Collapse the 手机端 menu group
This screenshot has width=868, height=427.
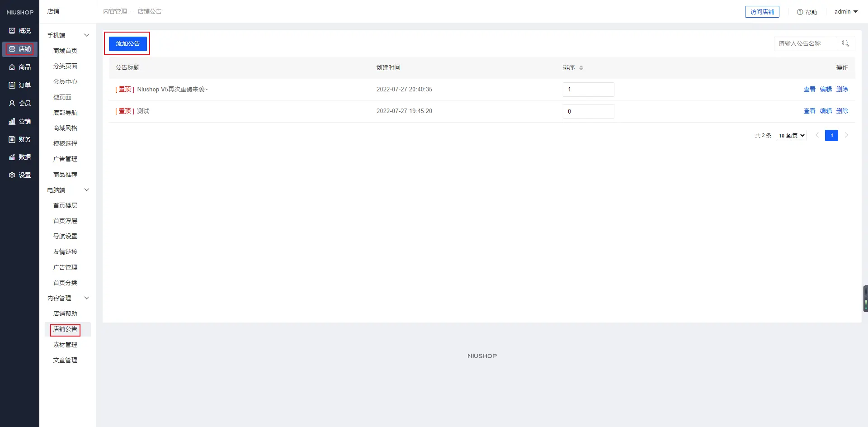click(x=86, y=35)
